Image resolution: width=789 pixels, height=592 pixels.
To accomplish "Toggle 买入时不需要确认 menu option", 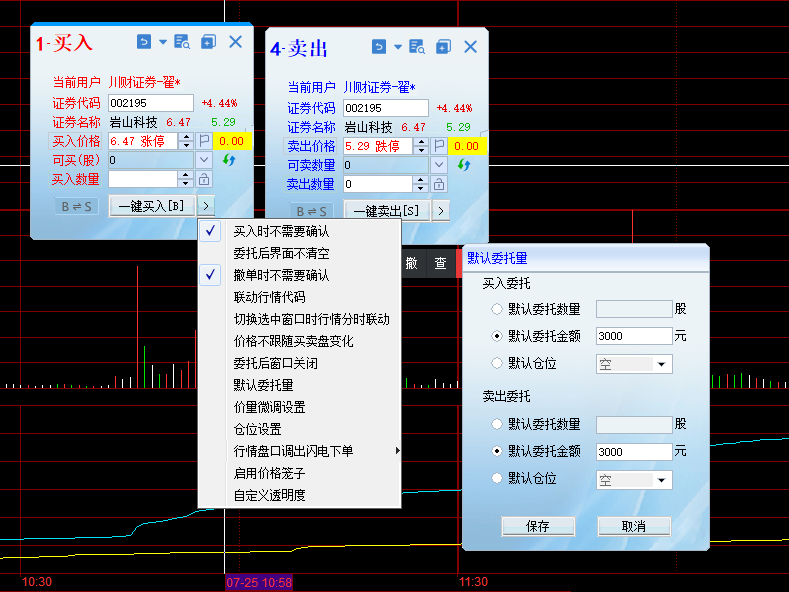I will click(x=300, y=232).
